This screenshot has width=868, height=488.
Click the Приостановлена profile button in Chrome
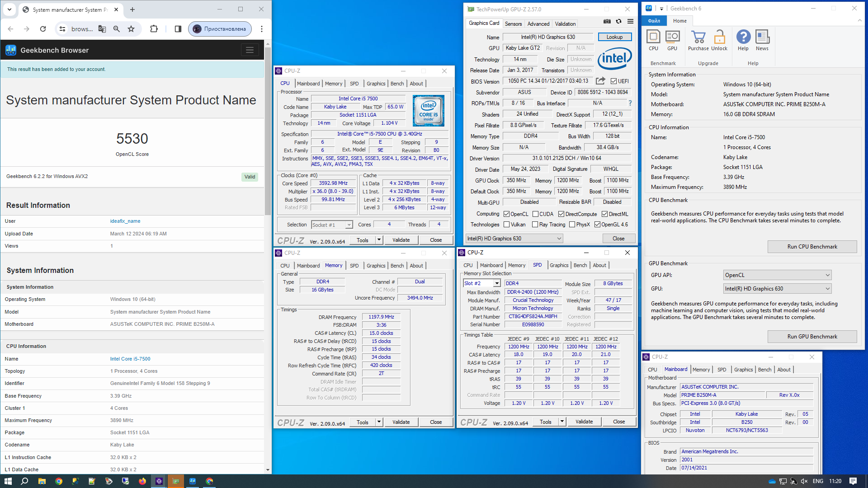coord(220,29)
